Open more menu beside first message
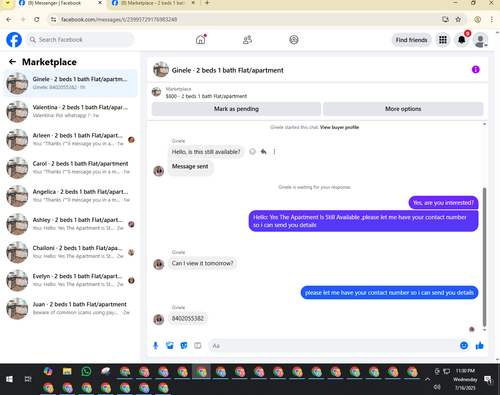The width and height of the screenshot is (500, 395). (274, 152)
